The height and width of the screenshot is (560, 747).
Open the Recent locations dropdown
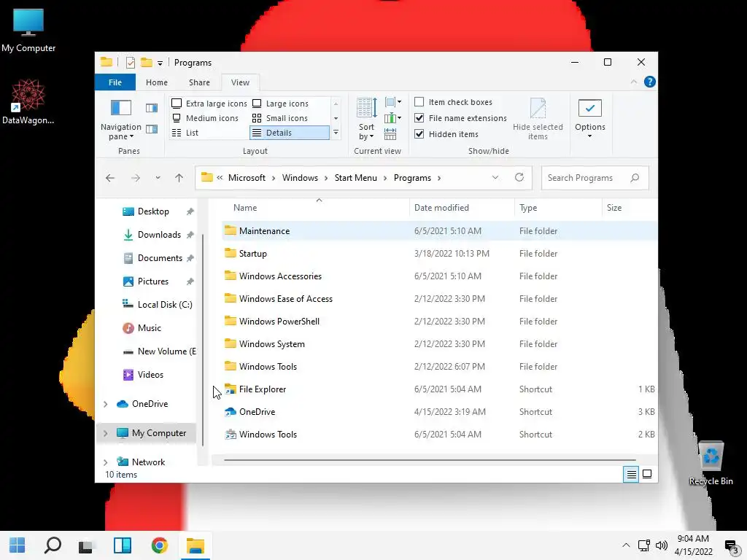click(x=158, y=178)
